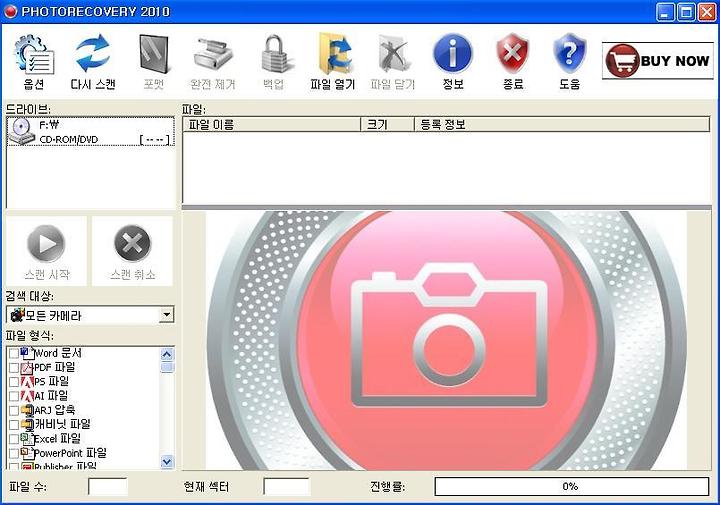This screenshot has width=720, height=505.
Task: Check the ARJ 압축 checkbox
Action: [14, 410]
